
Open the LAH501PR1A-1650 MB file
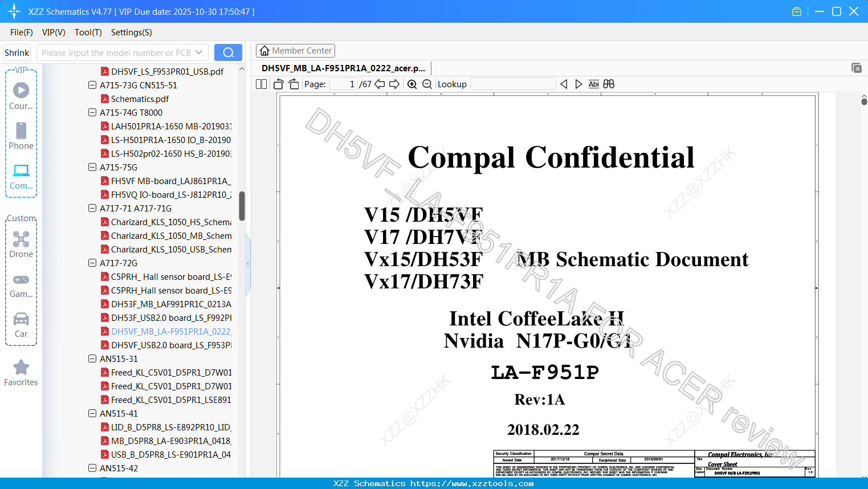pos(171,126)
